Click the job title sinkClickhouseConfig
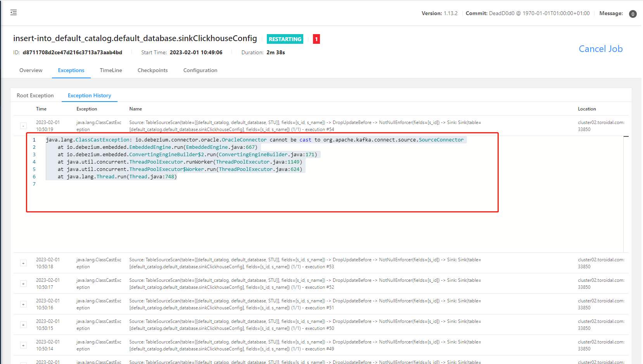The width and height of the screenshot is (643, 364). pos(135,38)
